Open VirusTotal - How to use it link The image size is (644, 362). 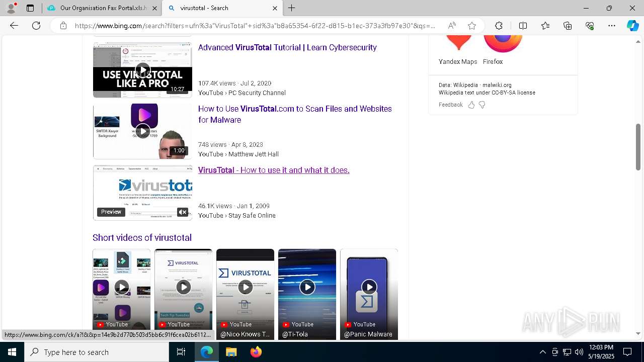click(274, 170)
